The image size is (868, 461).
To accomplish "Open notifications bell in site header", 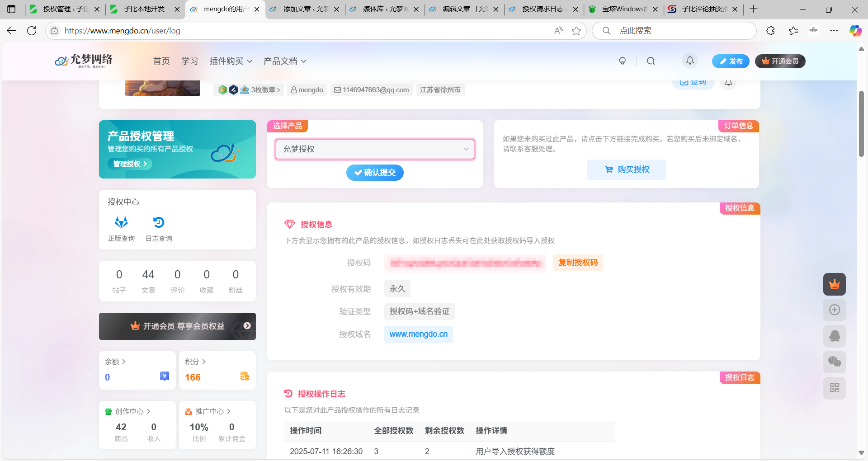I will [x=690, y=61].
